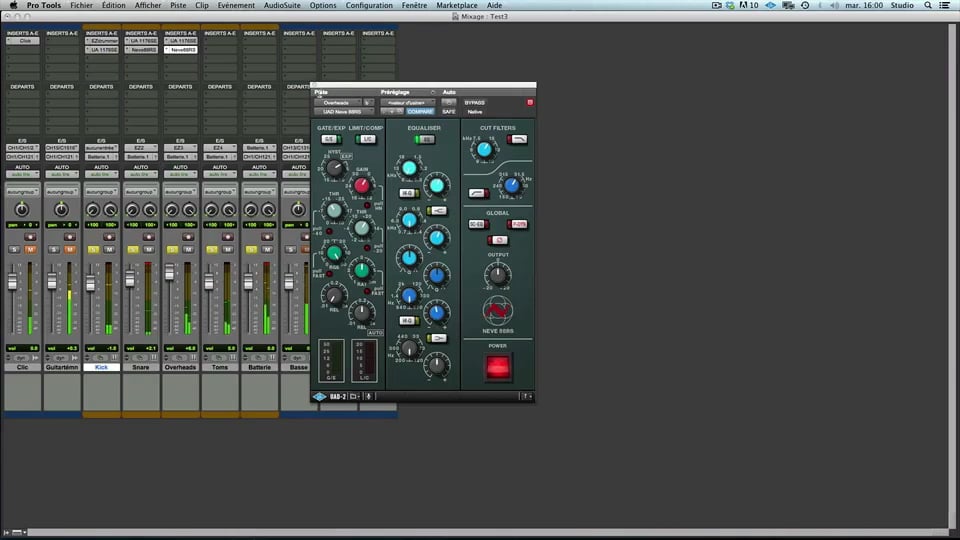Screen dimensions: 960x540
Task: Click the compressor RAT green knob
Action: pos(362,270)
